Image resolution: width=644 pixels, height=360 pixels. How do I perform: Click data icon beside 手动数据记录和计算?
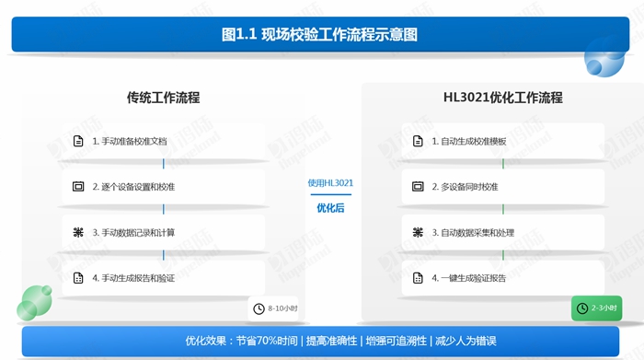[78, 232]
